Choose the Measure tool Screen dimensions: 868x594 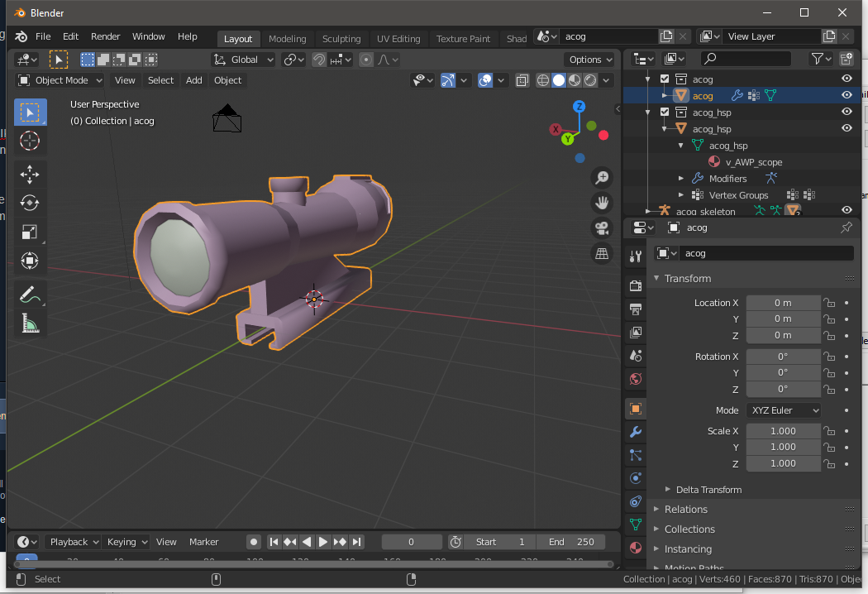(x=30, y=323)
